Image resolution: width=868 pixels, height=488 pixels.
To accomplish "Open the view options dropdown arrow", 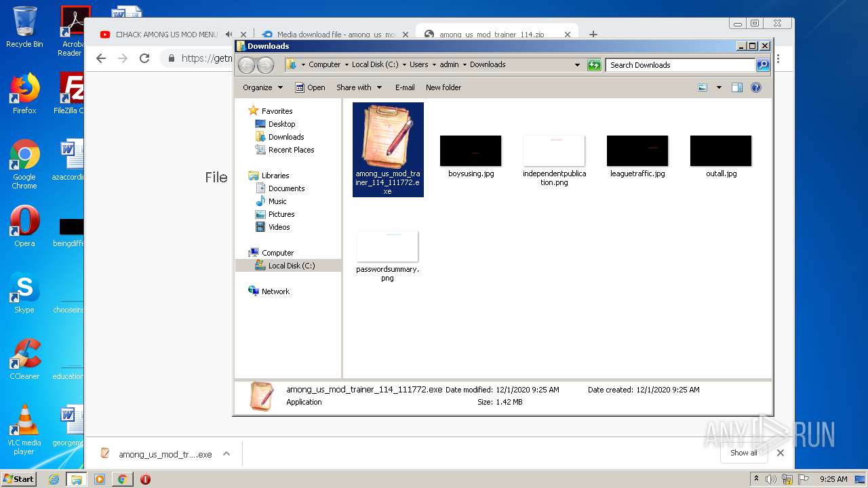I will (719, 87).
